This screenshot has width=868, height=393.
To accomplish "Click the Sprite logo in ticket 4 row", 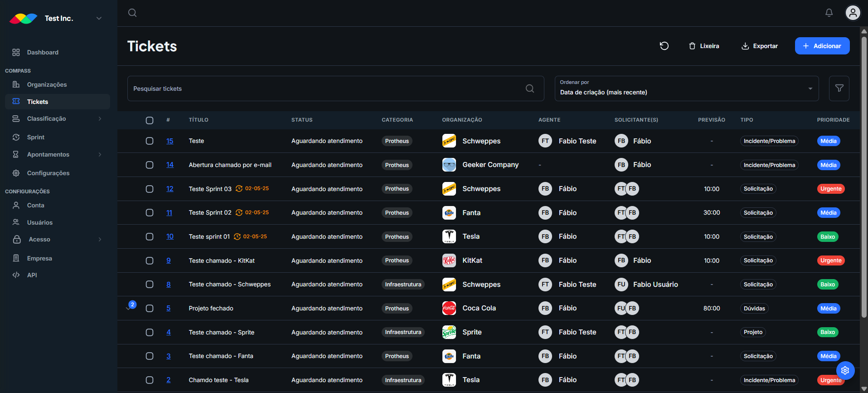I will [449, 332].
